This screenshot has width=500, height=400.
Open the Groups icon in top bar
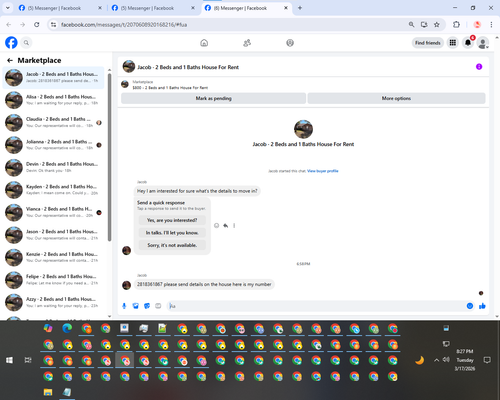[290, 43]
